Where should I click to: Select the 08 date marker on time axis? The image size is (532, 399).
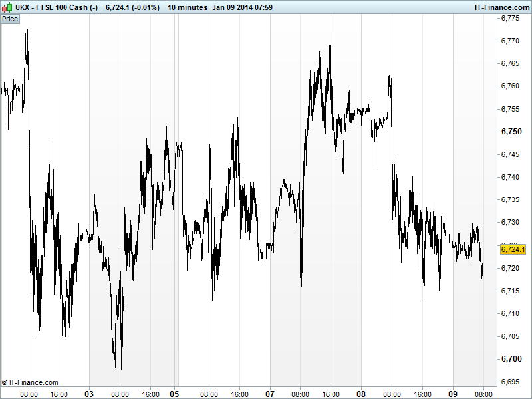[361, 394]
